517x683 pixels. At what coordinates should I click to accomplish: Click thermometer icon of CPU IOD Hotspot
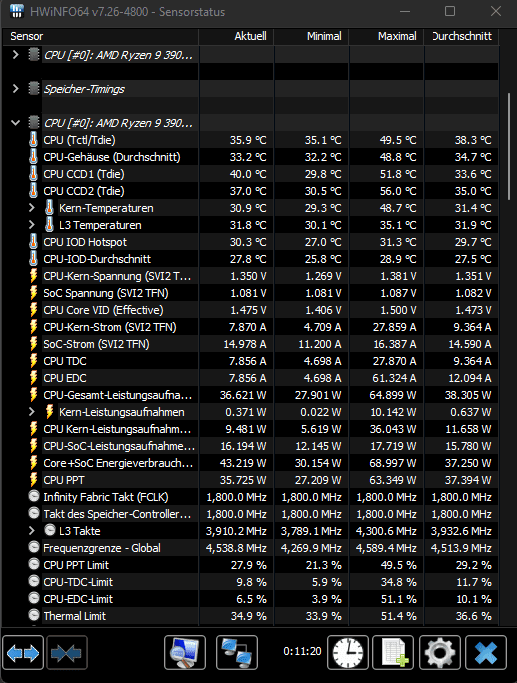point(34,242)
